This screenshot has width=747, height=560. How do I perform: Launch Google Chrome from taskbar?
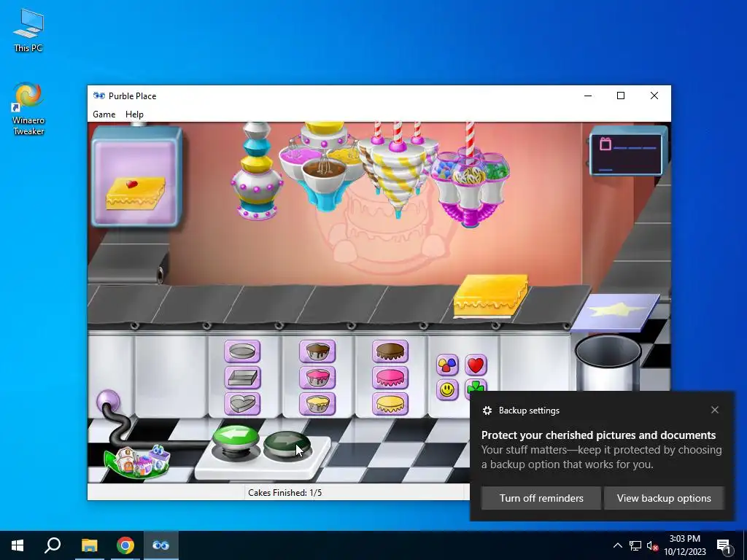point(125,545)
